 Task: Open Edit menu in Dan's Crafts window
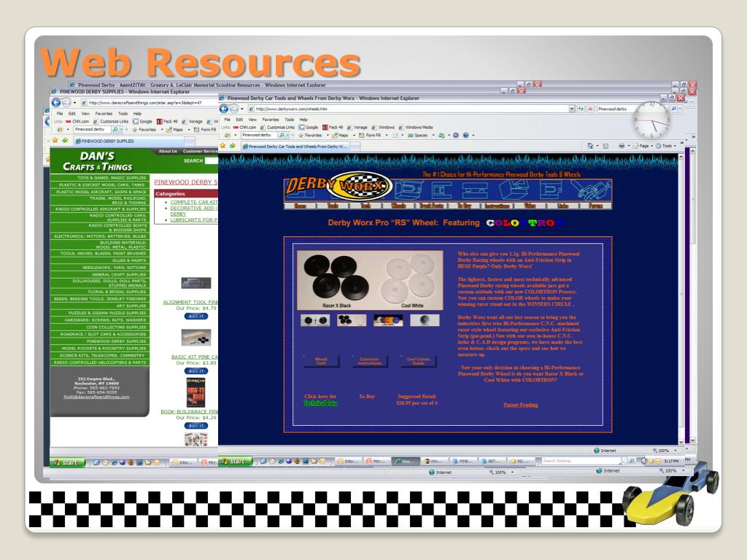click(x=72, y=113)
